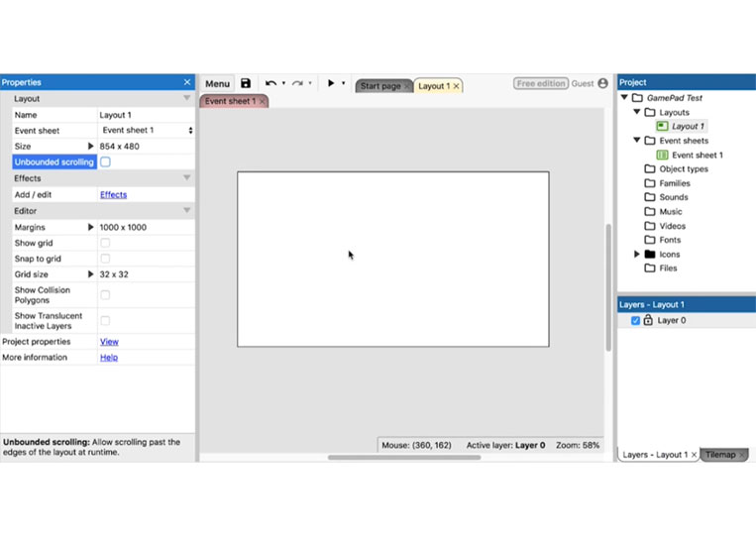
Task: Click the Redo arrow icon
Action: 297,83
